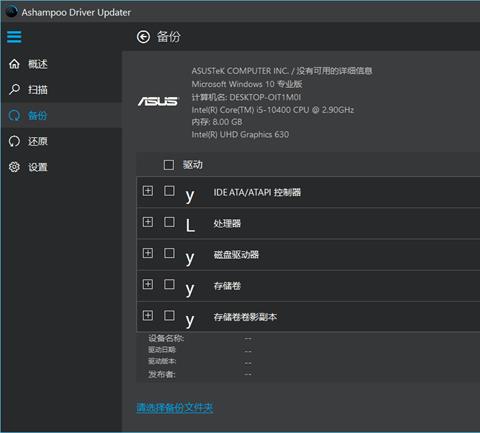Toggle the hamburger menu icon
The width and height of the screenshot is (480, 433).
[x=14, y=37]
